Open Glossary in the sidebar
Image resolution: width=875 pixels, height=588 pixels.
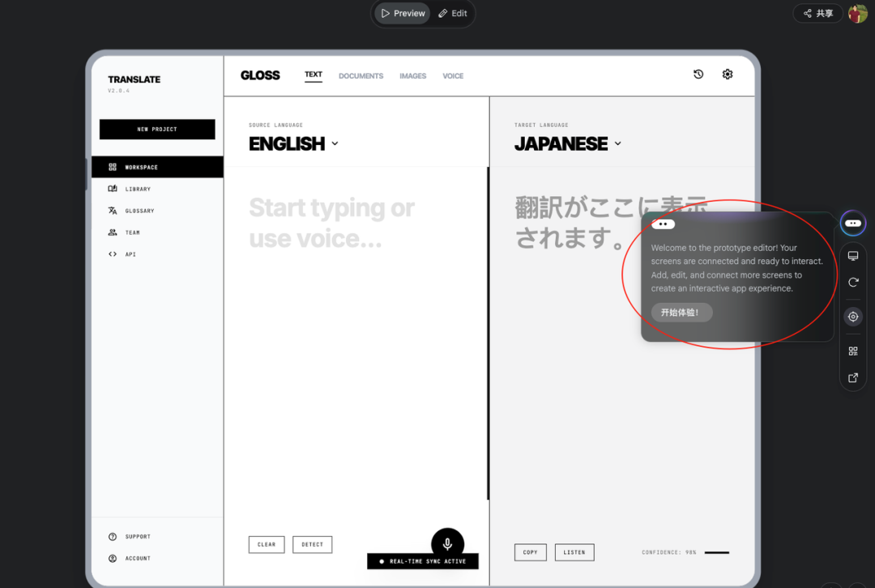point(139,211)
